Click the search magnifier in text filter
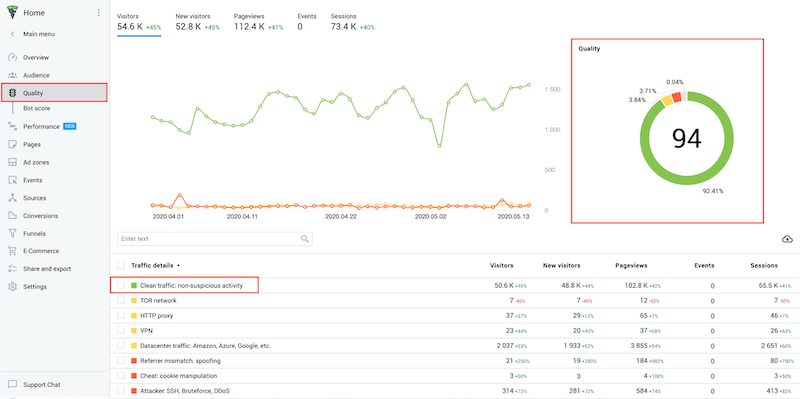800x399 pixels. point(305,239)
